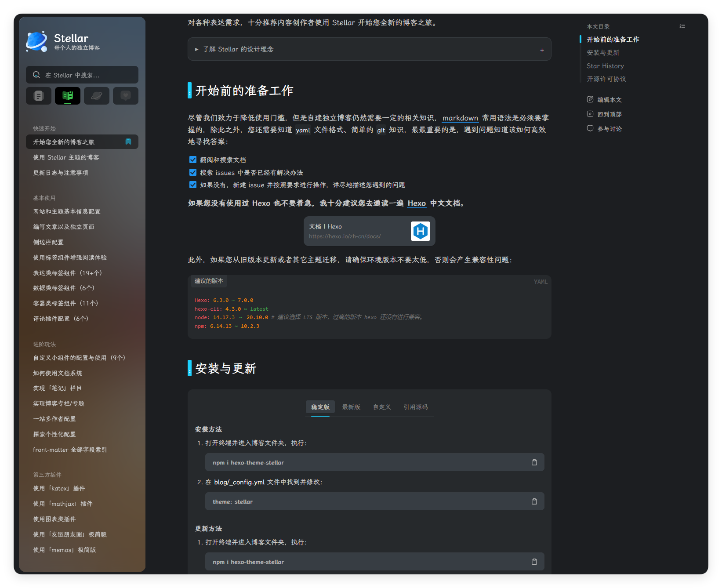Click the blue Hexo logo in link card
Image resolution: width=722 pixels, height=588 pixels.
pos(420,231)
